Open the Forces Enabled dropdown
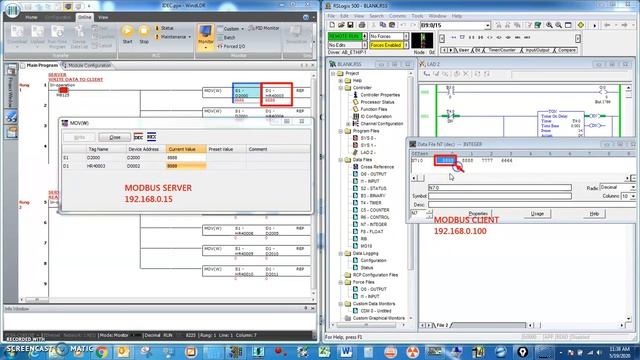Image resolution: width=640 pixels, height=360 pixels. [406, 45]
